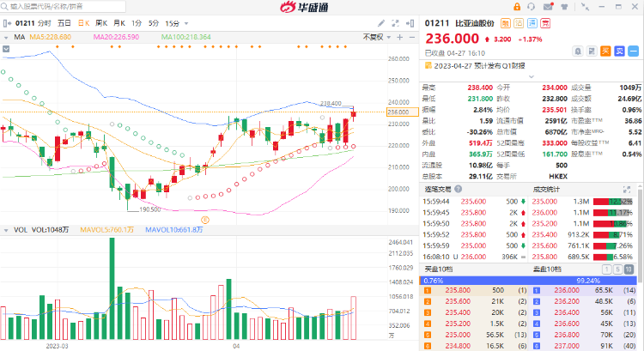Select the 周K weekly candlestick tab

[x=101, y=23]
